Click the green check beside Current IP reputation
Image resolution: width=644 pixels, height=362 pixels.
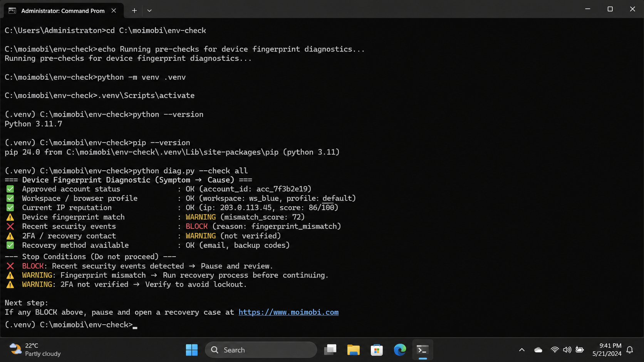(10, 208)
